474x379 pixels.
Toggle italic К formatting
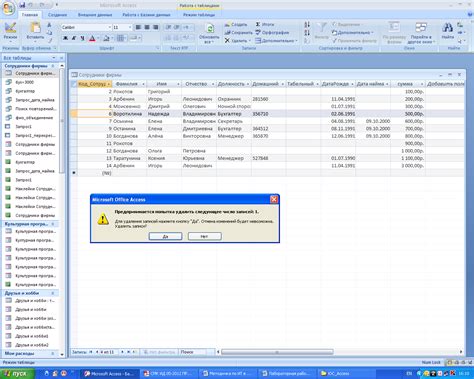tap(74, 38)
